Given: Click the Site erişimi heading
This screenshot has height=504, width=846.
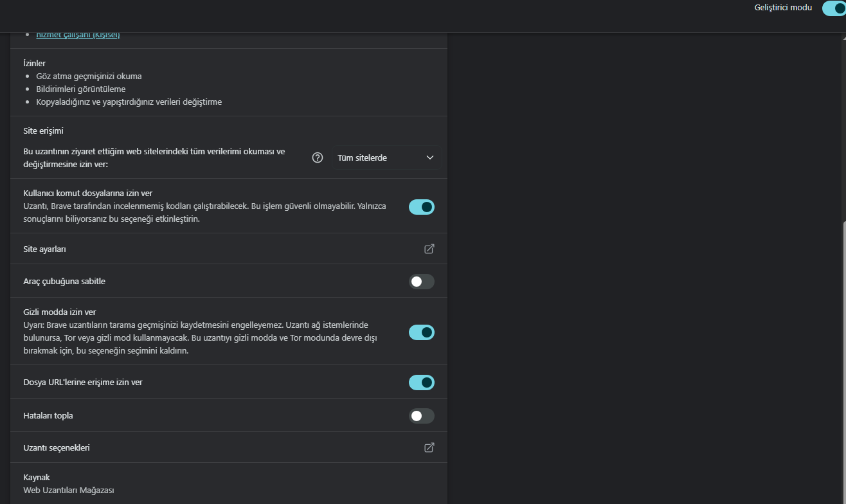Looking at the screenshot, I should point(43,130).
